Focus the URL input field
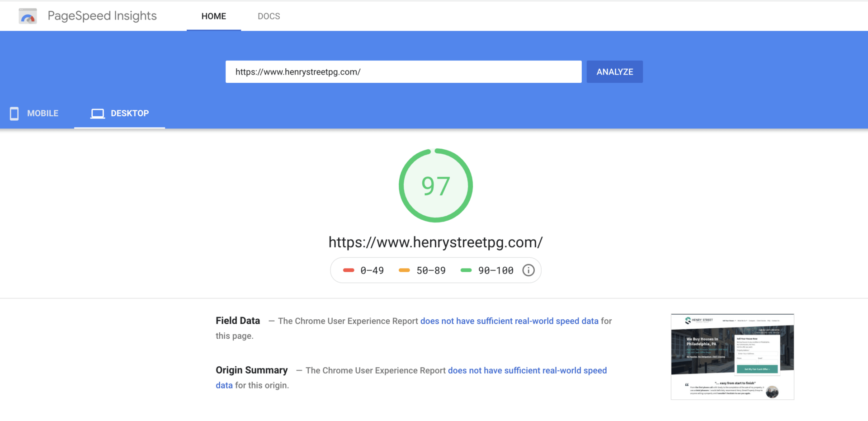The width and height of the screenshot is (868, 421). [x=403, y=72]
